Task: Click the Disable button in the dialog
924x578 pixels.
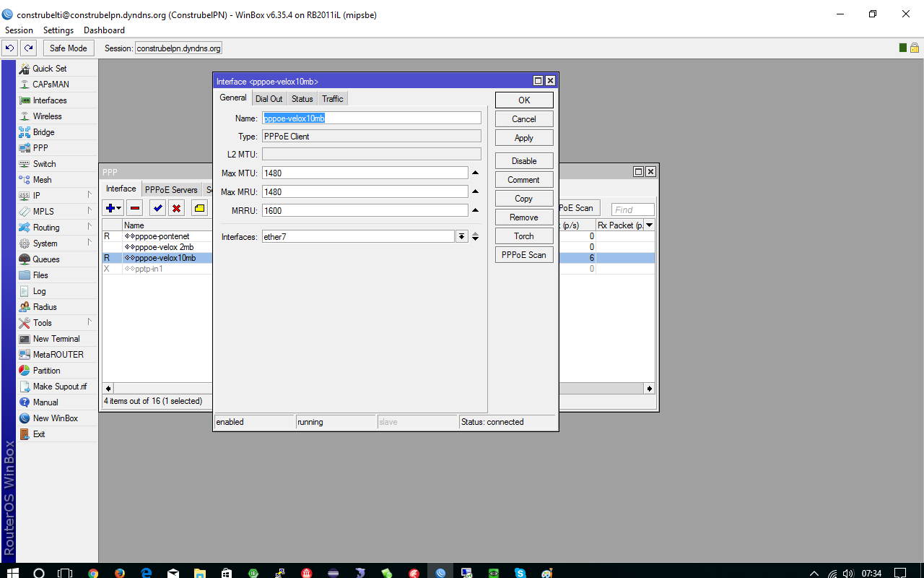Action: pos(524,161)
